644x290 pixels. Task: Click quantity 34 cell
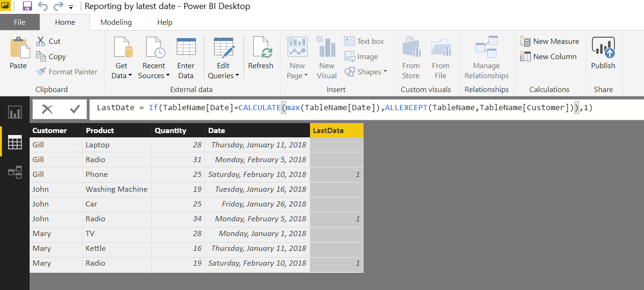click(x=178, y=219)
